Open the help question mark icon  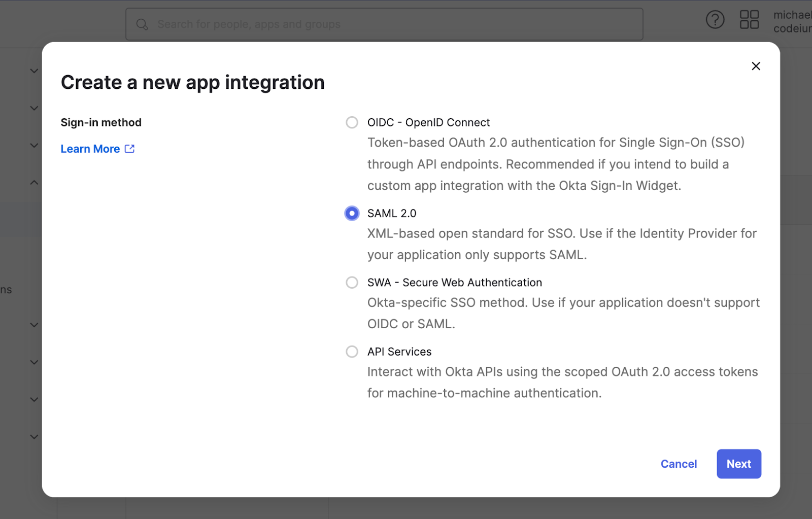click(x=715, y=20)
